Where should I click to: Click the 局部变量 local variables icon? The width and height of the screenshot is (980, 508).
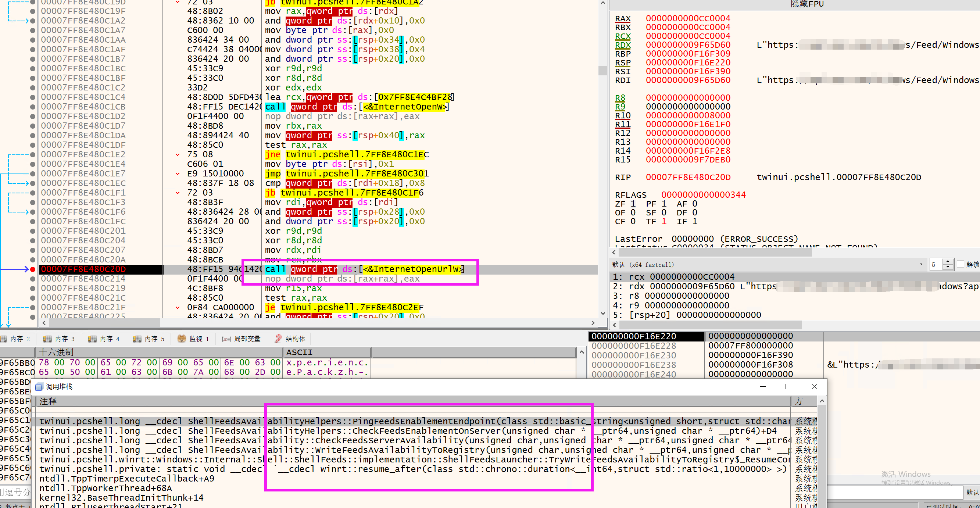226,339
